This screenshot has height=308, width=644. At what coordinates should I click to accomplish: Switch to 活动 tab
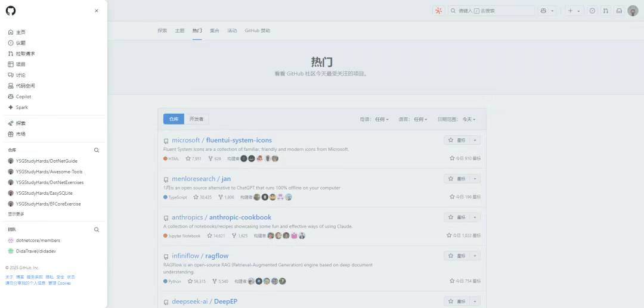click(232, 31)
